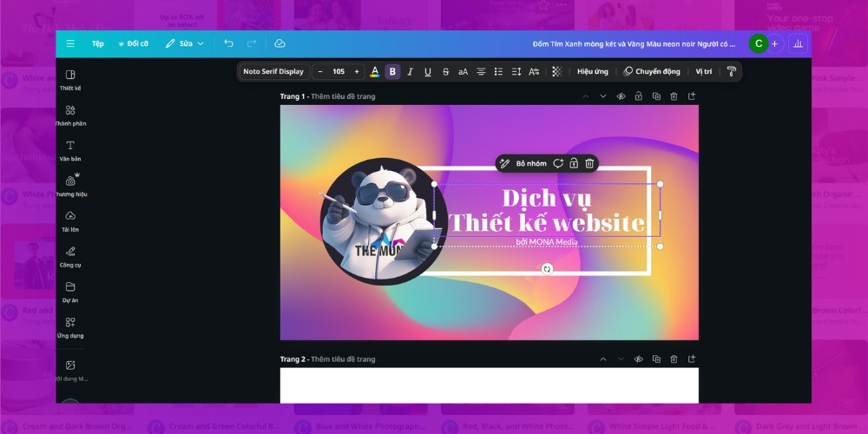Toggle strikethrough formatting

pos(445,71)
